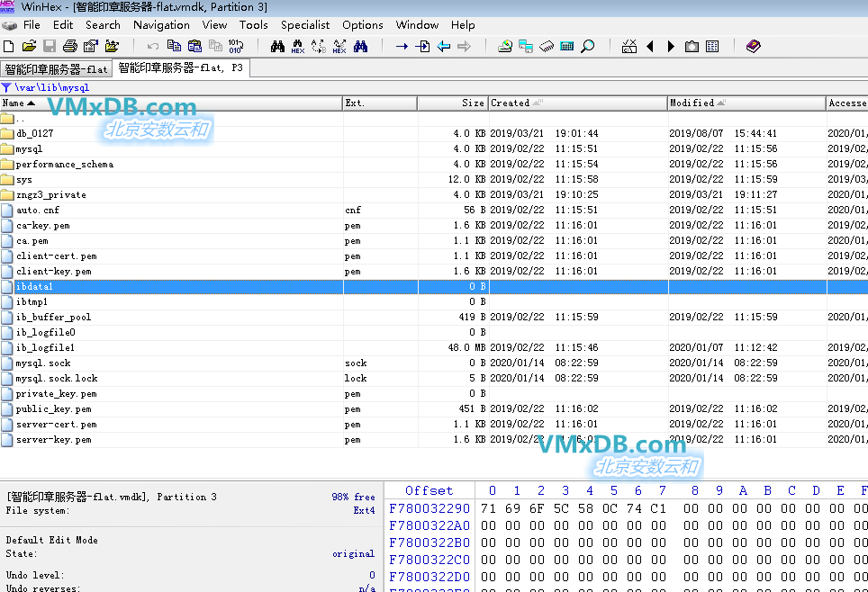Open the Search menu
The image size is (868, 592).
point(103,25)
